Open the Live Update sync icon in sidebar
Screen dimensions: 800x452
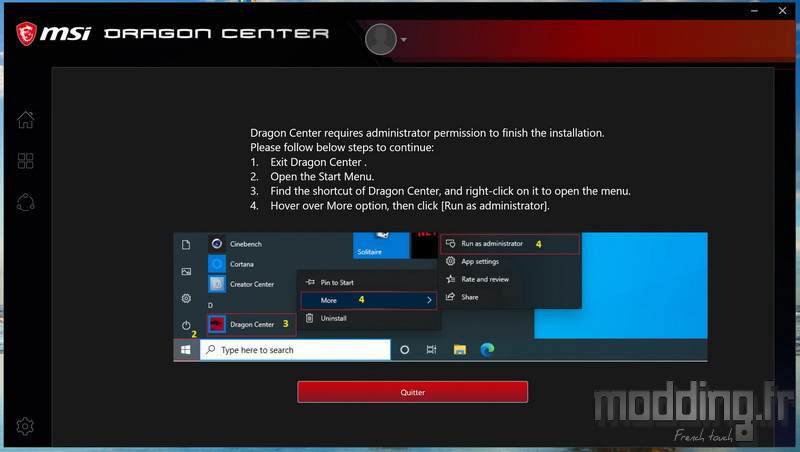point(26,203)
